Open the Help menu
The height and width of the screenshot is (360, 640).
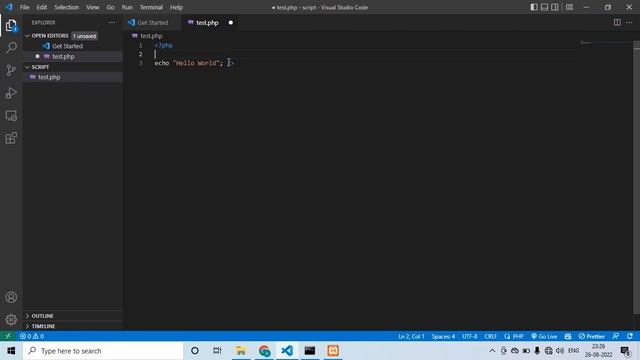coord(176,7)
